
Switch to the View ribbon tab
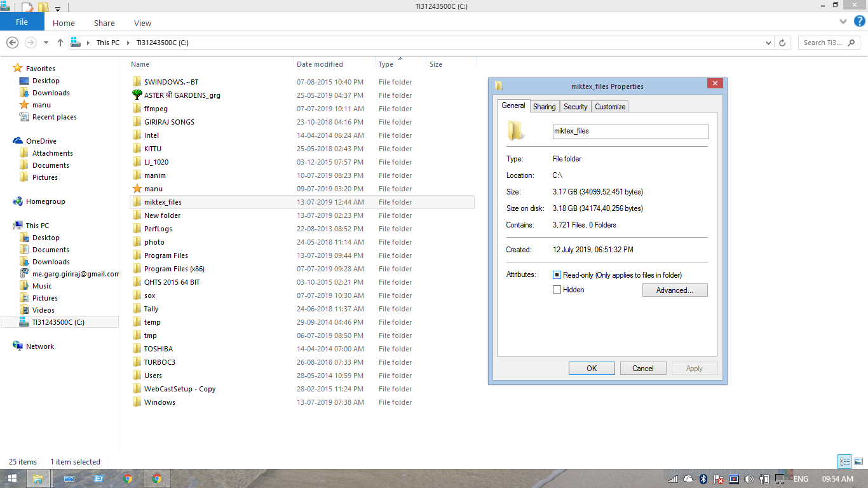click(x=142, y=23)
